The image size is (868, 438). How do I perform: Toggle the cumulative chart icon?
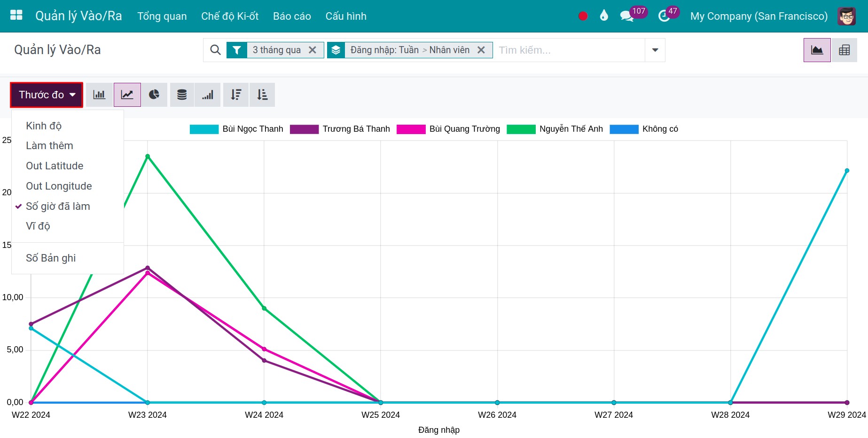(x=208, y=95)
